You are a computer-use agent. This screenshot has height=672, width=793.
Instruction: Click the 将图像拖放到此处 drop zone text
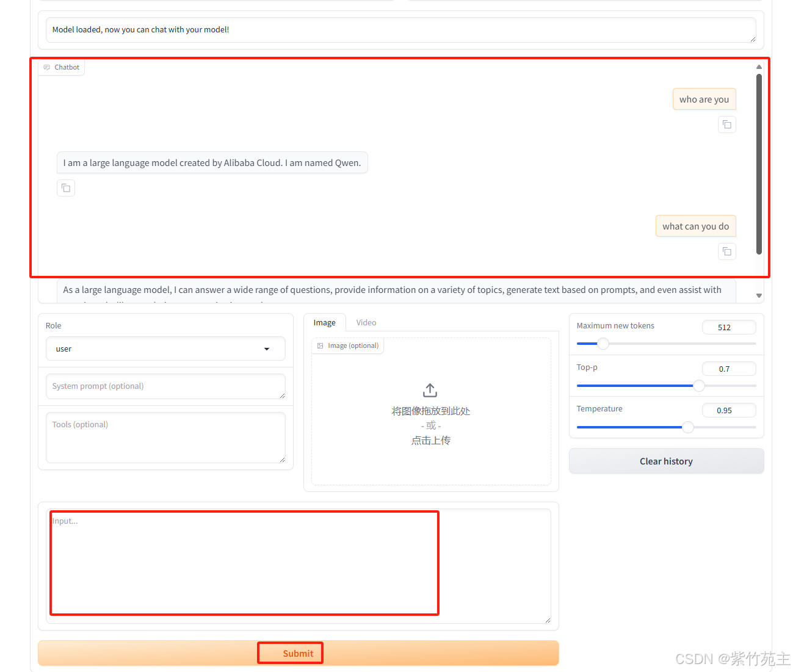[430, 411]
